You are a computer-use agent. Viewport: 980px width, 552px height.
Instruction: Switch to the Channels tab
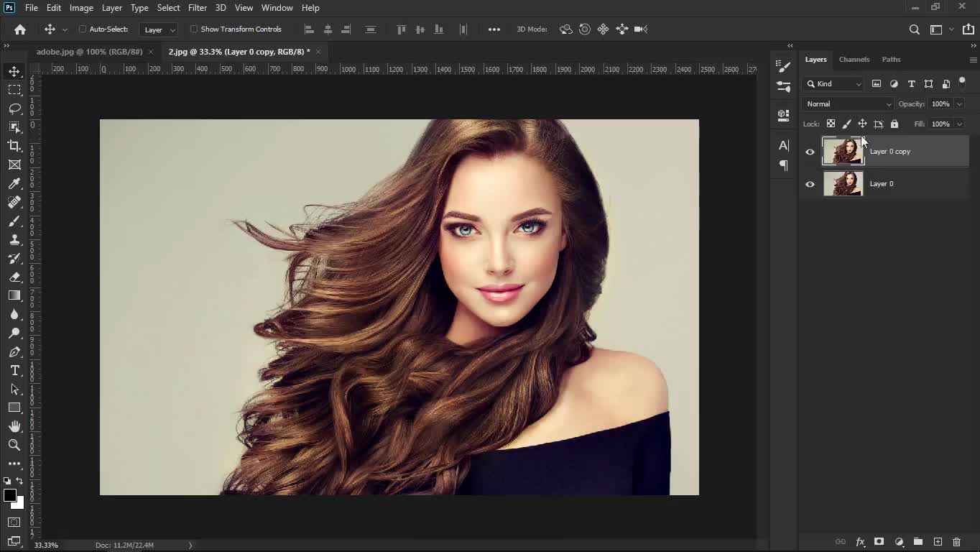[x=854, y=60]
